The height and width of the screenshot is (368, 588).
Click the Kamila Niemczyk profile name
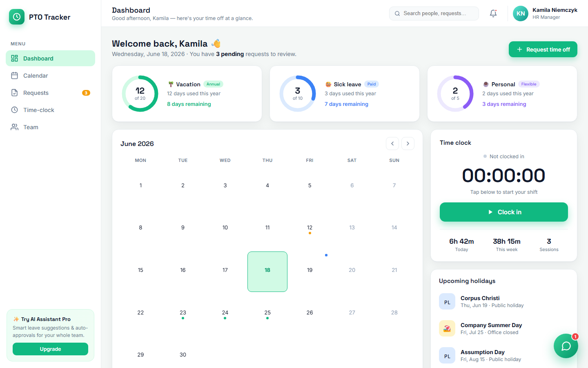tap(555, 10)
